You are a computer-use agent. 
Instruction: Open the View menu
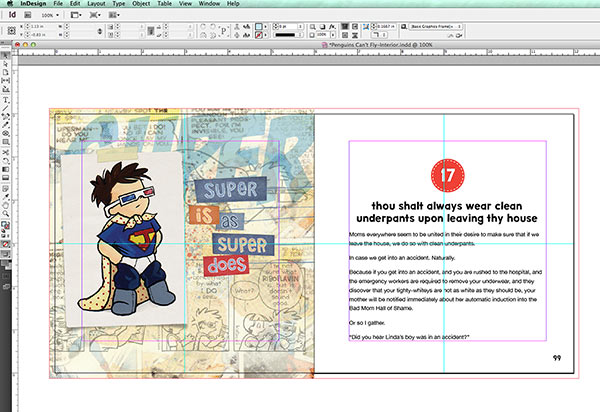tap(185, 3)
